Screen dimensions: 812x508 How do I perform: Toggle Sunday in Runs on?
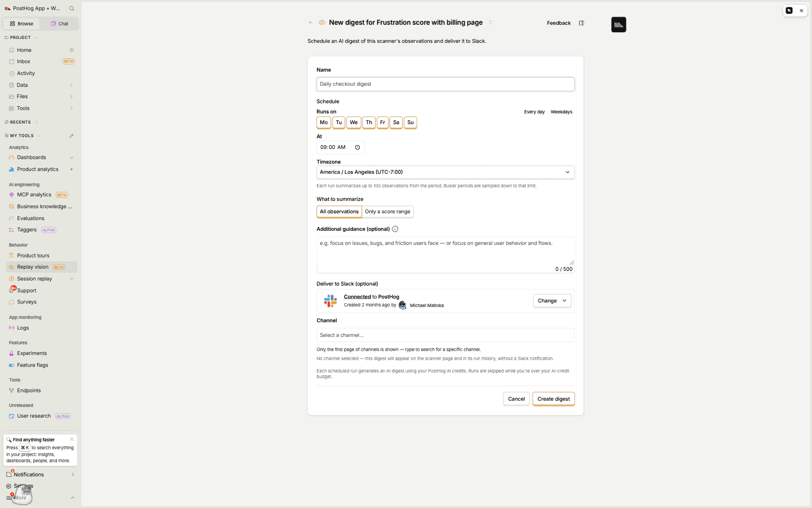(x=411, y=122)
